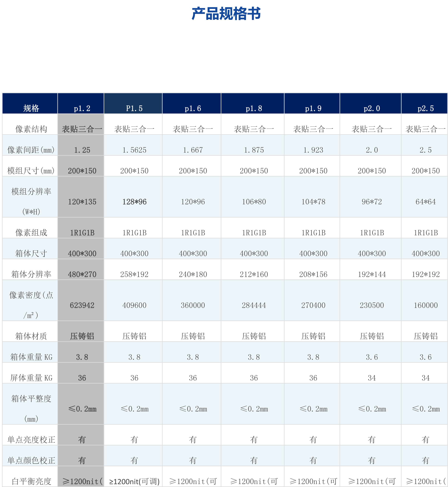Select the 128*96 module resolution cell
The width and height of the screenshot is (448, 487).
[x=134, y=202]
